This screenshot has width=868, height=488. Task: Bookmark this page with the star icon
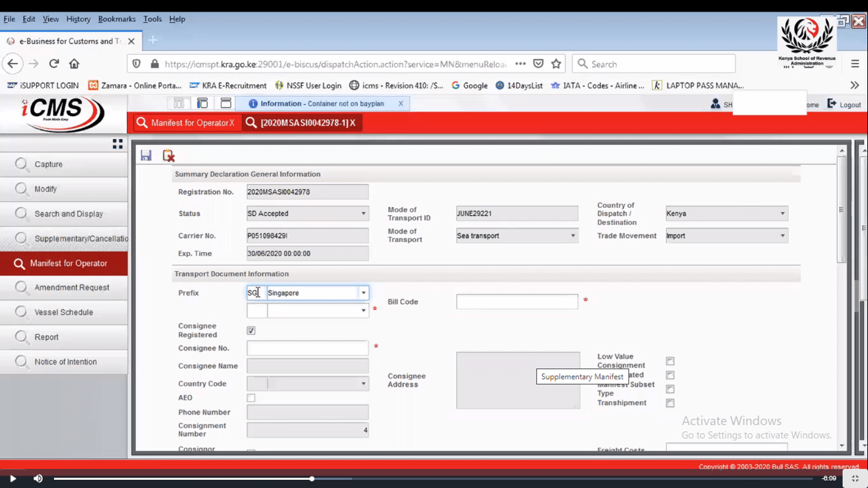click(556, 64)
